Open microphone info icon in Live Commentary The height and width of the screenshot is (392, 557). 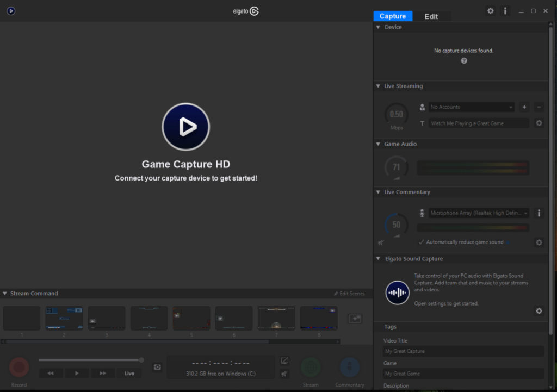click(x=539, y=213)
